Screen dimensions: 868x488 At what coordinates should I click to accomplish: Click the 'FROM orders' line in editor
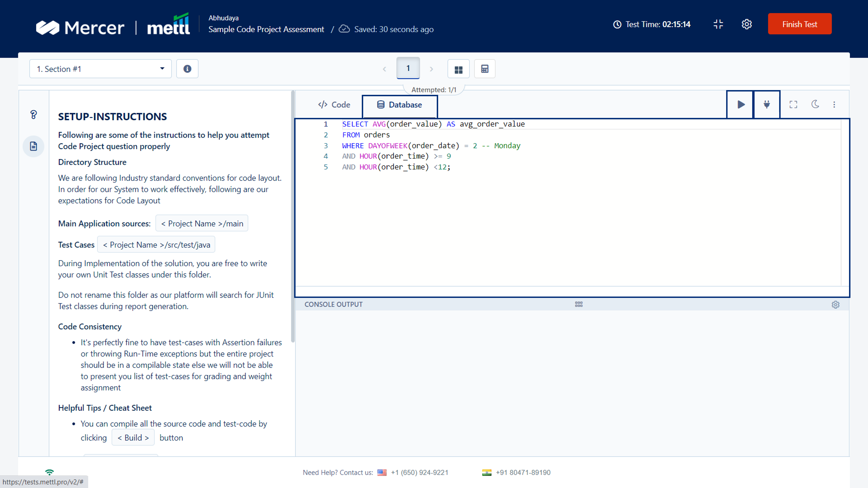click(366, 135)
